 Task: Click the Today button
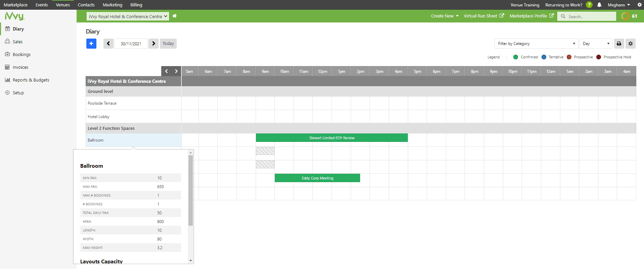(168, 44)
